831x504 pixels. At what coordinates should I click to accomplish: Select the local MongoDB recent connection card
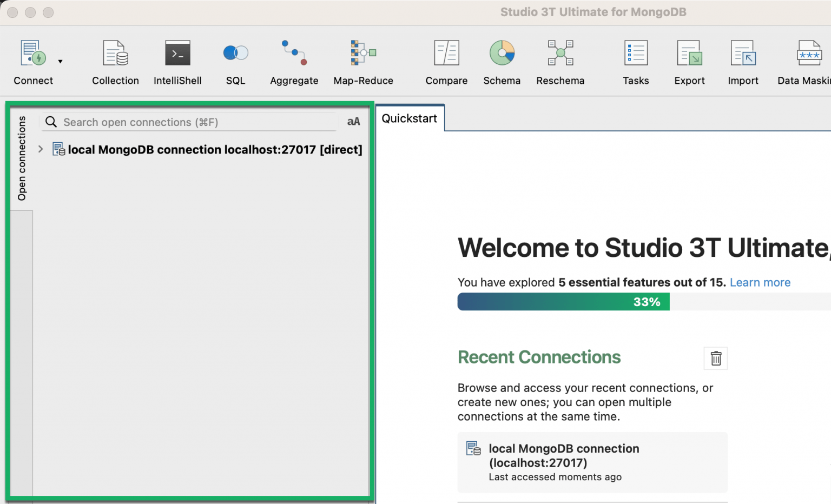point(592,462)
